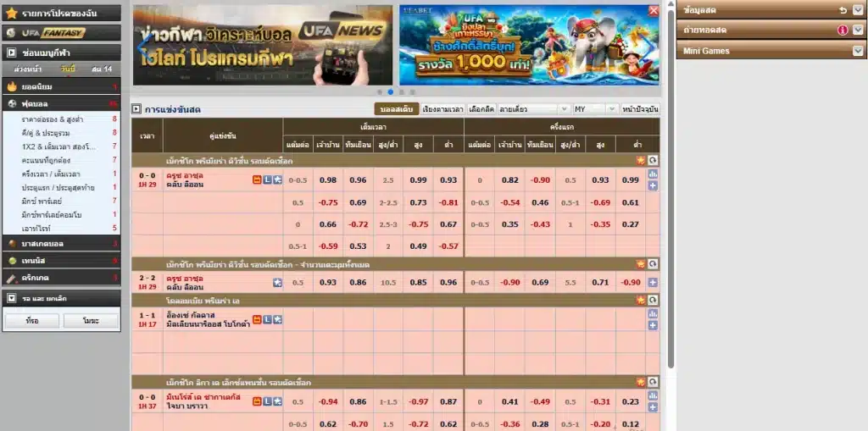Toggle the รอ และ ยกเลิก panel
868x431 pixels.
pyautogui.click(x=11, y=298)
